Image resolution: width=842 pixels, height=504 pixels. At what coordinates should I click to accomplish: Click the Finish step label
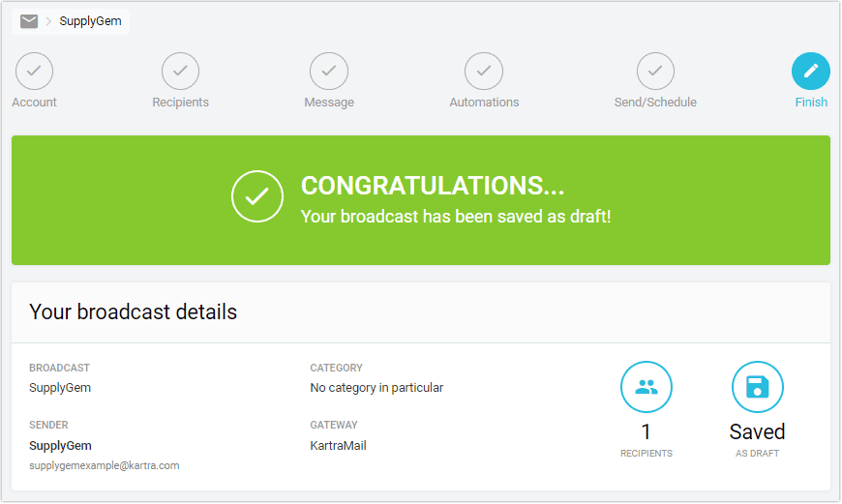(811, 103)
